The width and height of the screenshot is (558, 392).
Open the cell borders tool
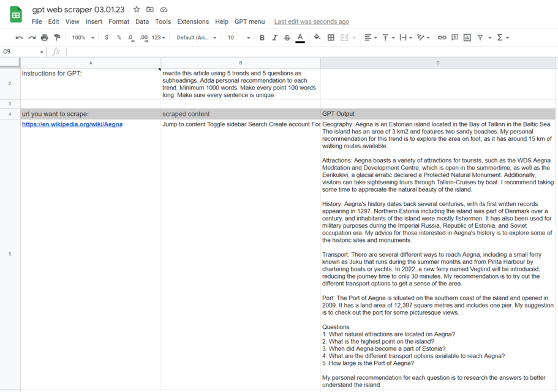[331, 37]
